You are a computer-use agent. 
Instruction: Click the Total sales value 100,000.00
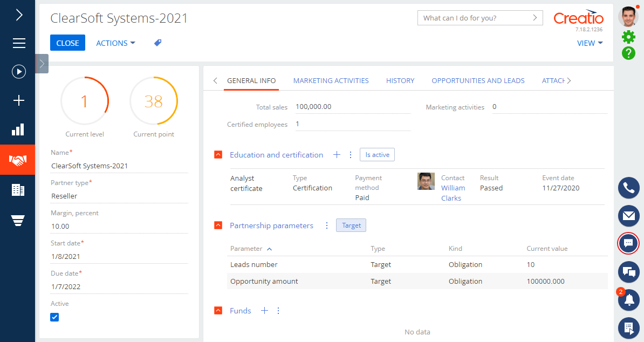313,107
